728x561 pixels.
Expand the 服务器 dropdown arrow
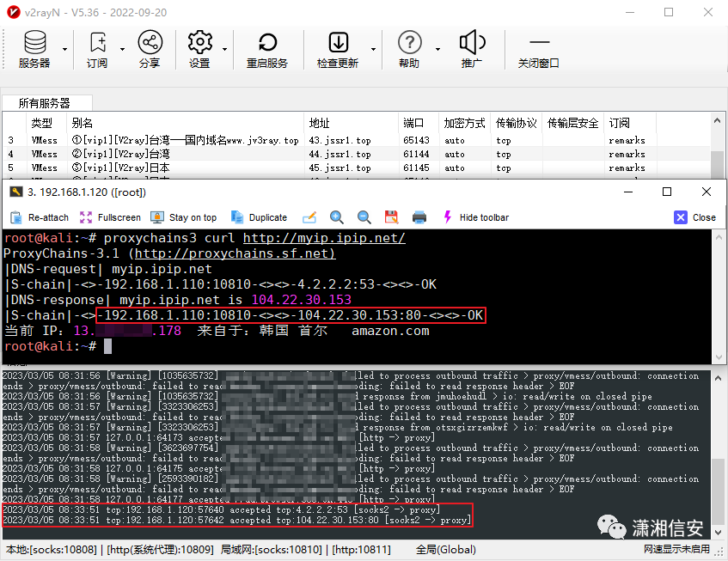[65, 49]
